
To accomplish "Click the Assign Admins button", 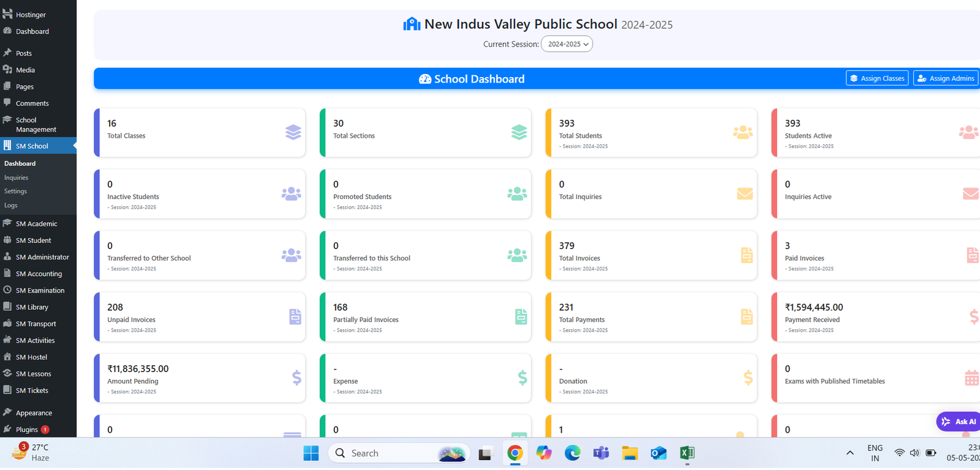I will [x=946, y=78].
